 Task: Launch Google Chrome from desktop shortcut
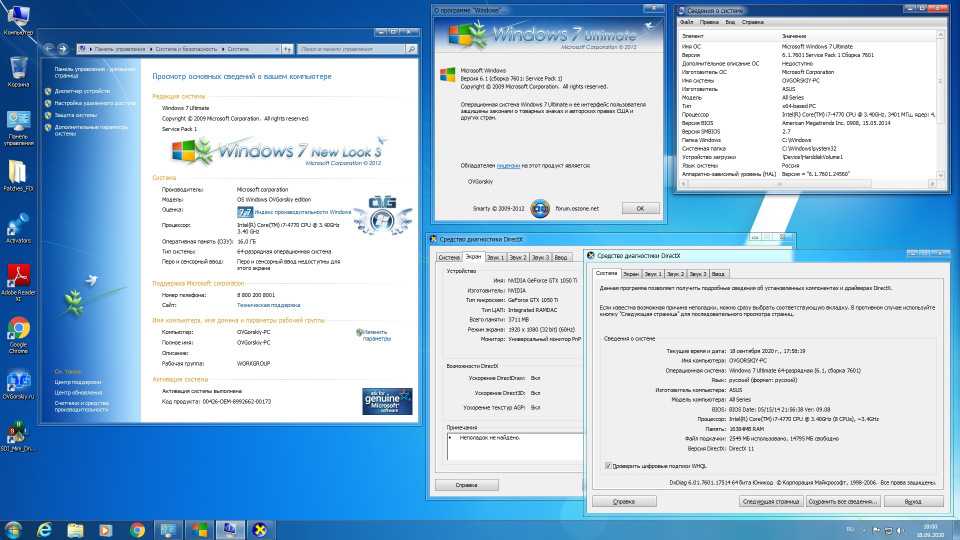[18, 336]
